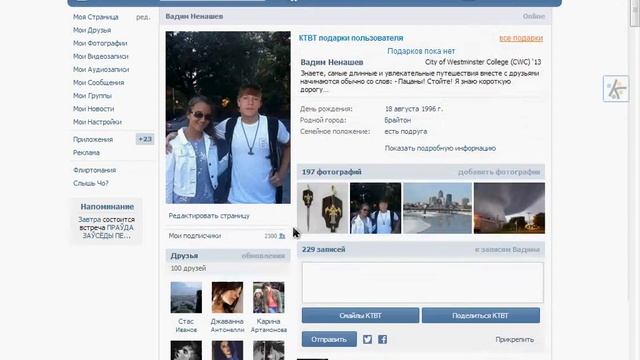Click 229 записей header
Viewport: 640px width, 360px height.
(323, 249)
